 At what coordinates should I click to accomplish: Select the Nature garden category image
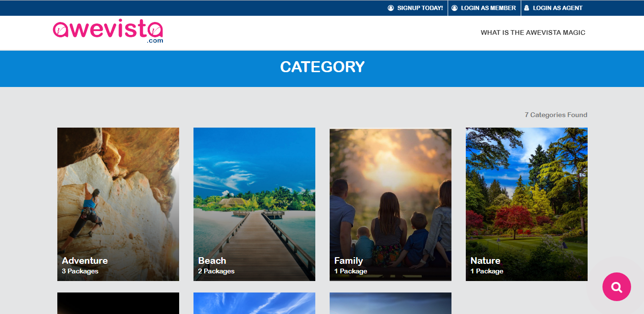click(x=526, y=191)
